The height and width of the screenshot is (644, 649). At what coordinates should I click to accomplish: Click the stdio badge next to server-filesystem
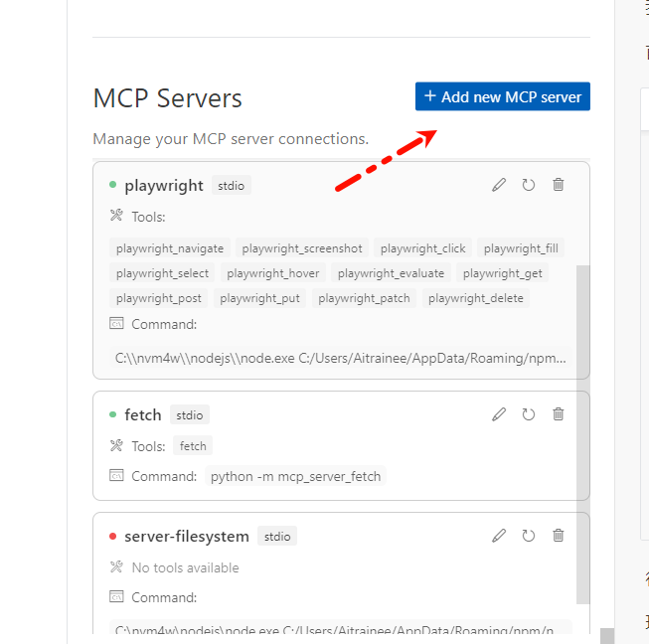[277, 536]
